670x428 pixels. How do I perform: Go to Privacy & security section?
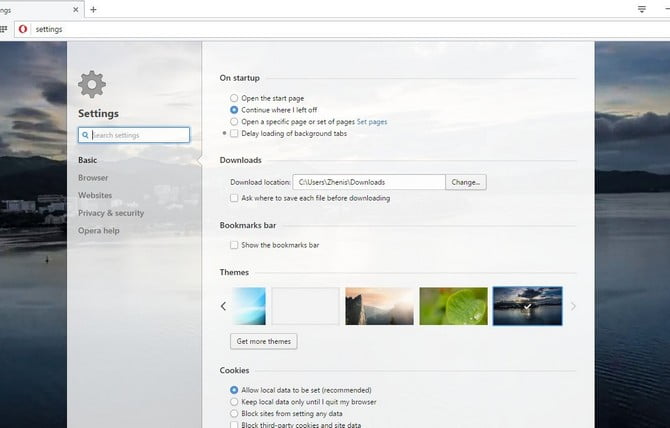tap(111, 213)
